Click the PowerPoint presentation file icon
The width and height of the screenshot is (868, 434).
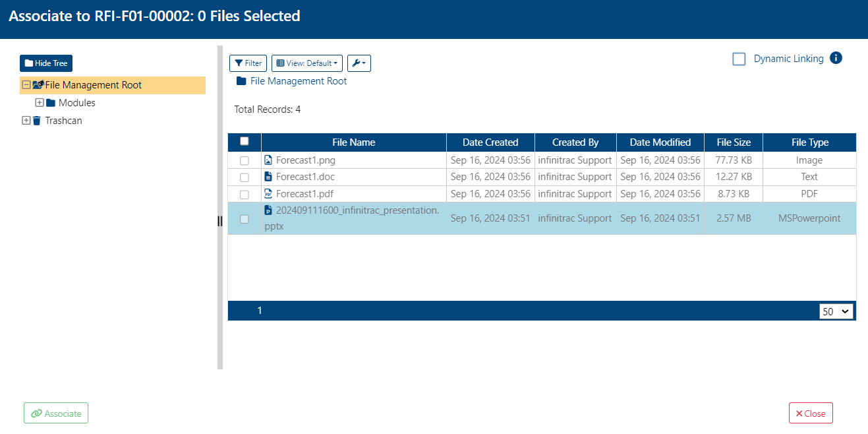268,210
